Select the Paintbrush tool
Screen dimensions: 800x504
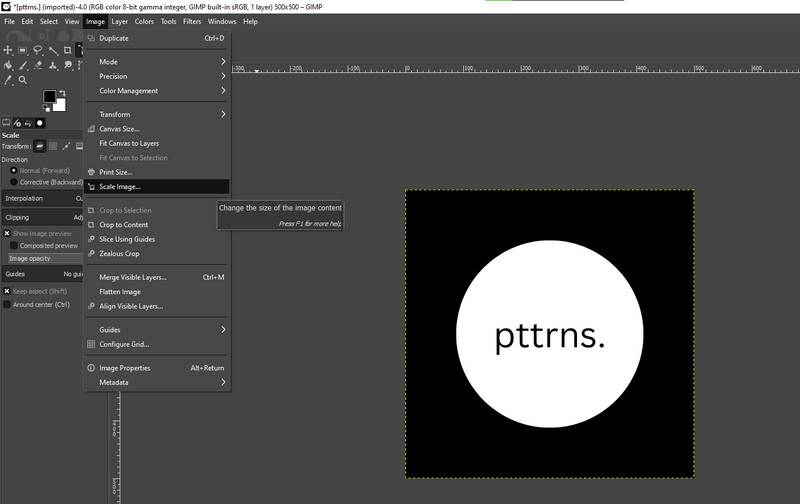(22, 65)
